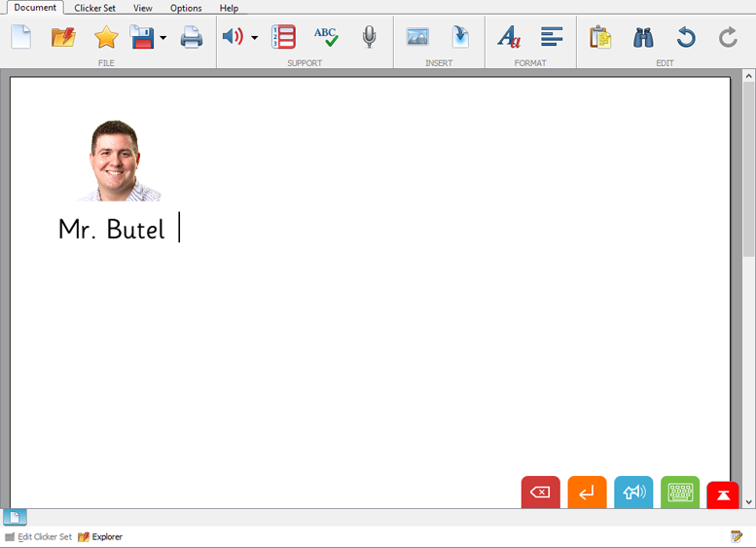Viewport: 756px width, 548px height.
Task: Toggle the green on-screen keyboard button
Action: point(680,493)
